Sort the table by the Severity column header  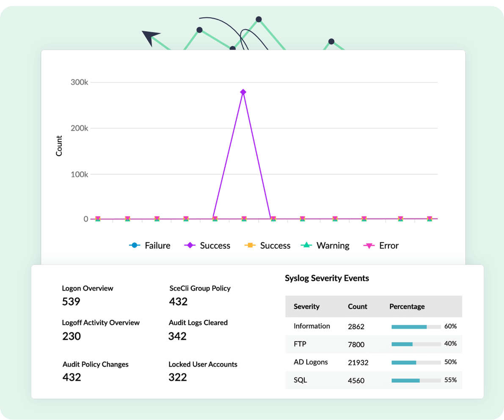pyautogui.click(x=306, y=306)
